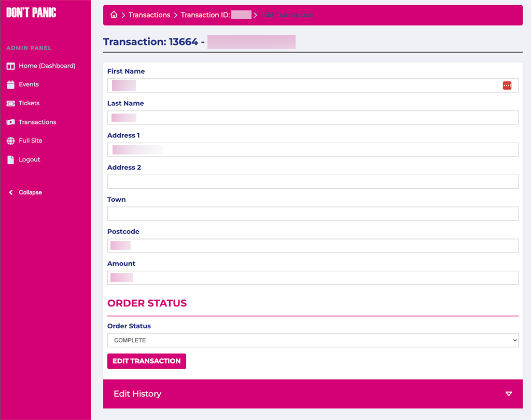Click the Tickets ticket icon

11,103
